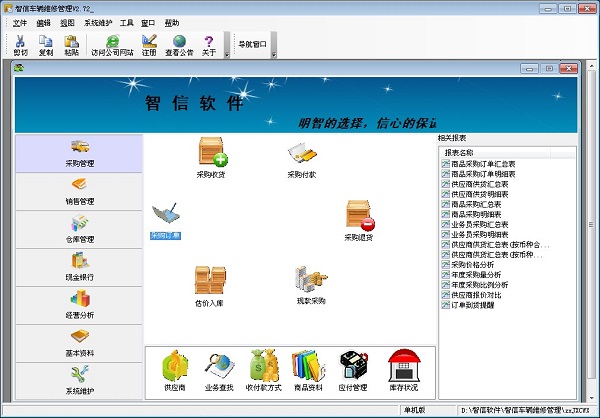Open 收付款方式 money bag shortcut
The height and width of the screenshot is (418, 600).
pos(264,370)
